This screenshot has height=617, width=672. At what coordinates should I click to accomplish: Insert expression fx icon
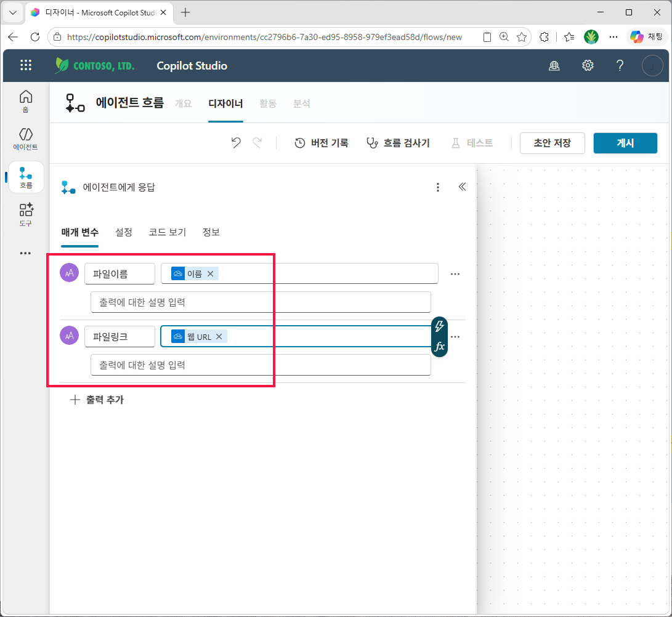[x=439, y=346]
